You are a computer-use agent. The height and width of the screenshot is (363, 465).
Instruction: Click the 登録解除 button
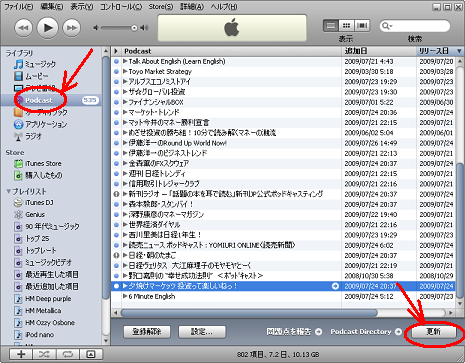click(147, 332)
